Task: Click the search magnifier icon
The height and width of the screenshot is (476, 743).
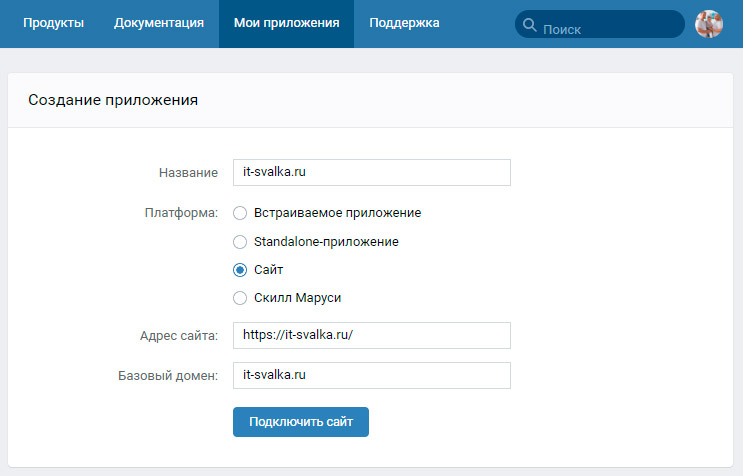Action: 530,25
